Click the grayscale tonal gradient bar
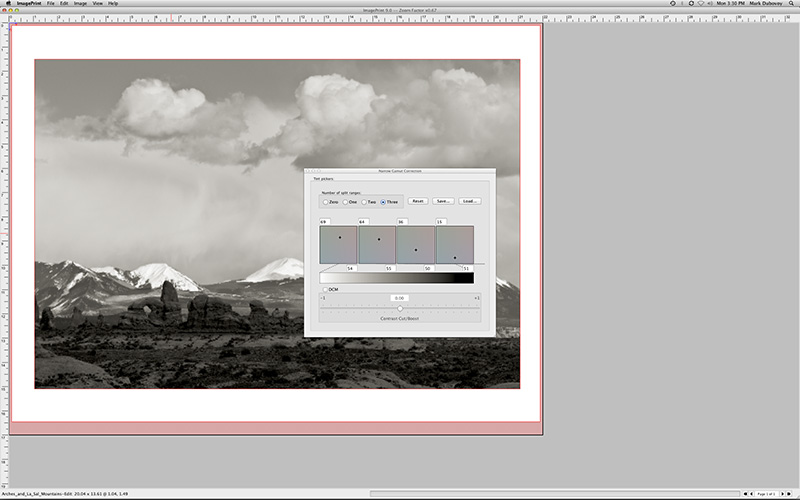This screenshot has width=800, height=500. 396,278
